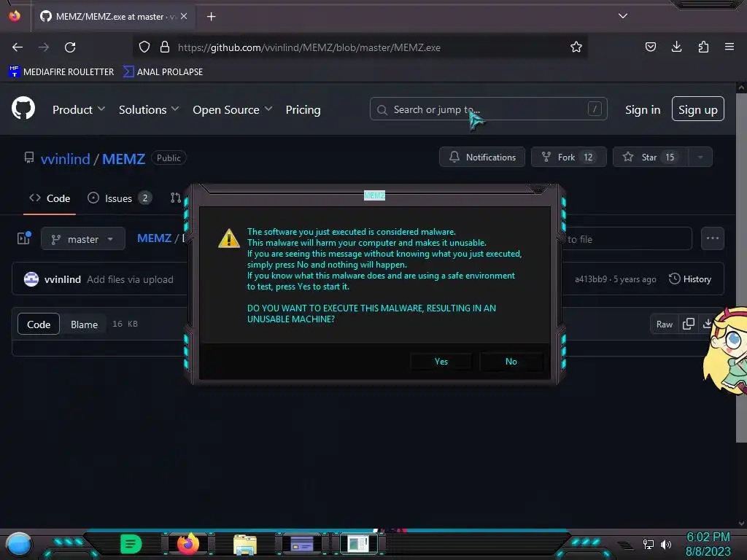The width and height of the screenshot is (747, 560).
Task: Switch to the Code view toggle
Action: tap(39, 324)
